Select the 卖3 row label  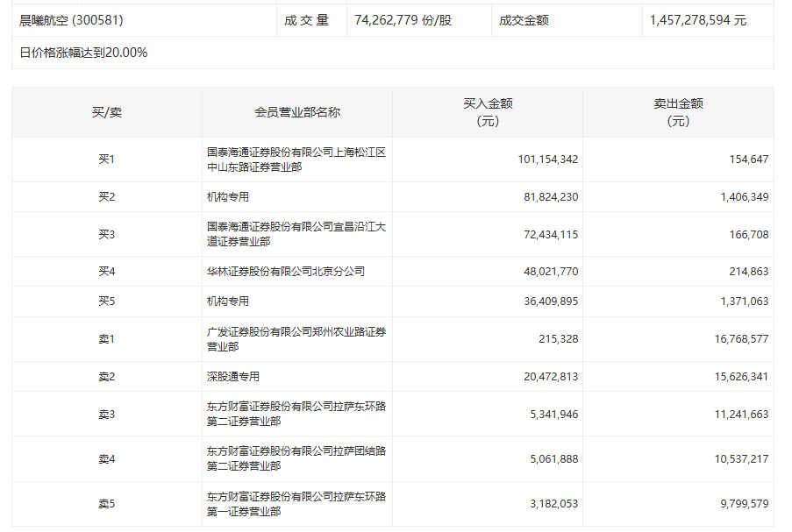[x=106, y=414]
